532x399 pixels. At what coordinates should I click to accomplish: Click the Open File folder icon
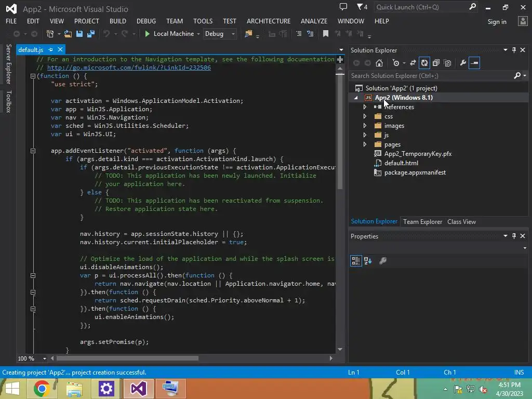[x=68, y=34]
